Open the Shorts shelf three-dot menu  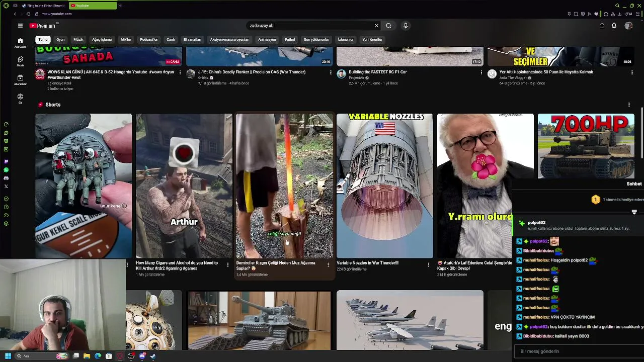(x=629, y=105)
